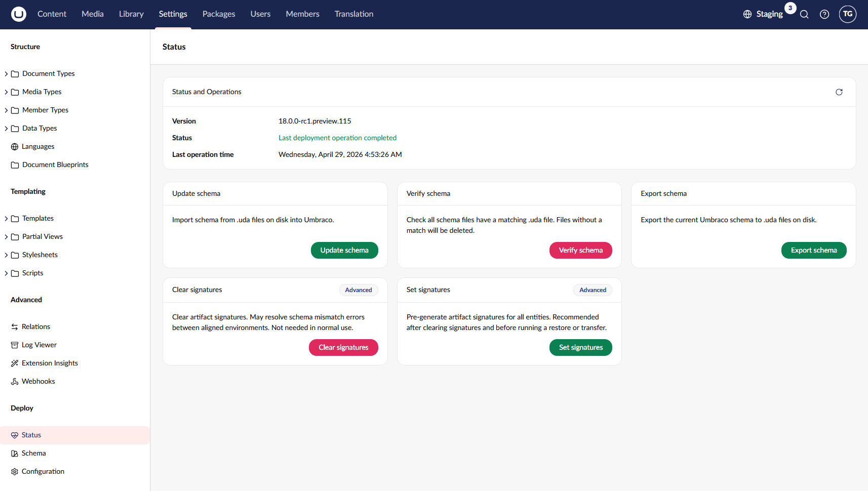
Task: Click the Templates folder icon
Action: pos(15,219)
